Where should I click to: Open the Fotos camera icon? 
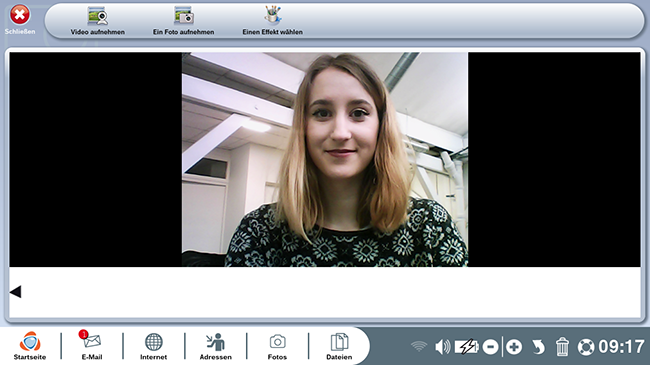[x=277, y=342]
